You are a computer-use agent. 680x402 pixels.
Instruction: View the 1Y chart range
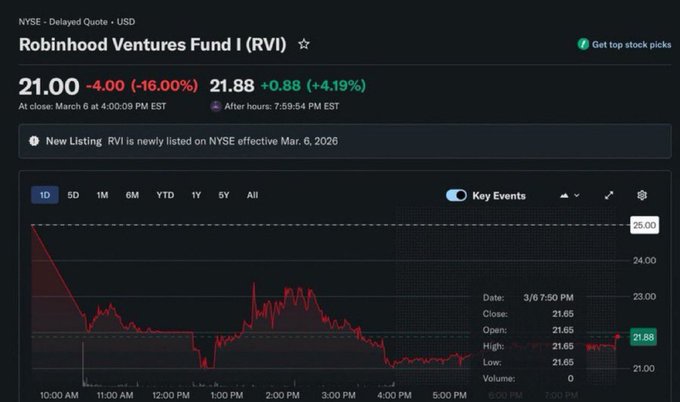(x=196, y=195)
